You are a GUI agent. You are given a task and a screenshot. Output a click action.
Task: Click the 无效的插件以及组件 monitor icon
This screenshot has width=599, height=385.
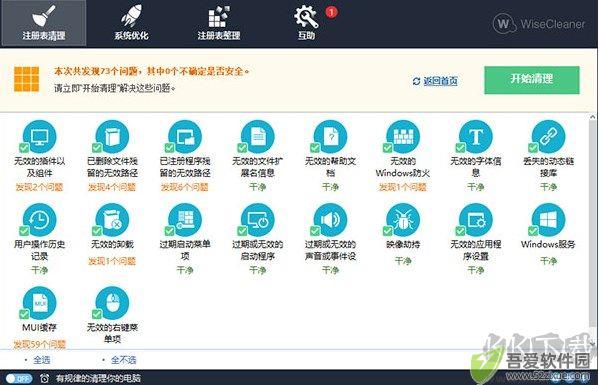point(39,137)
